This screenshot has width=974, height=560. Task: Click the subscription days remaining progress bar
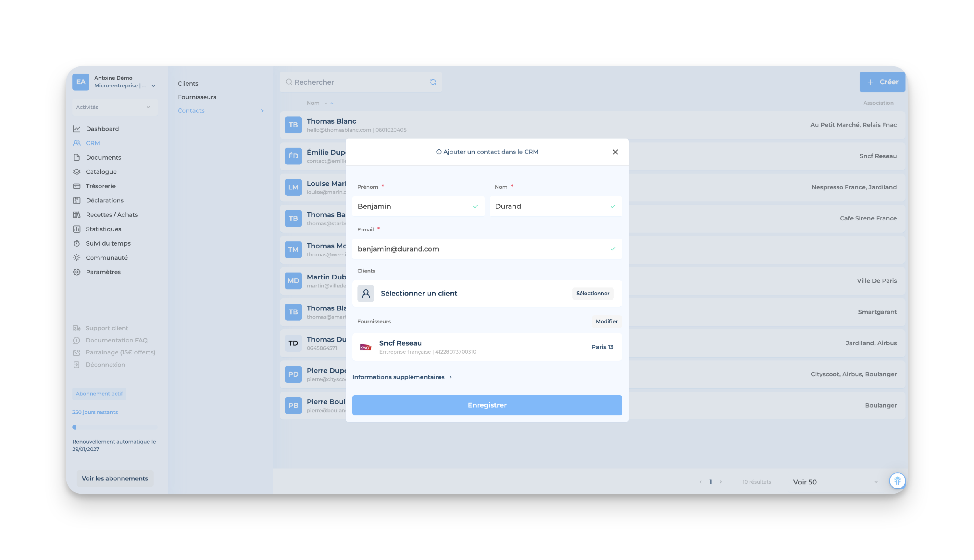click(x=114, y=427)
